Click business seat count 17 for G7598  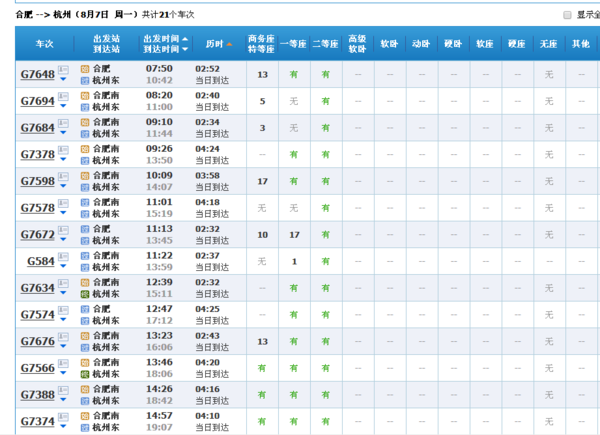(262, 181)
